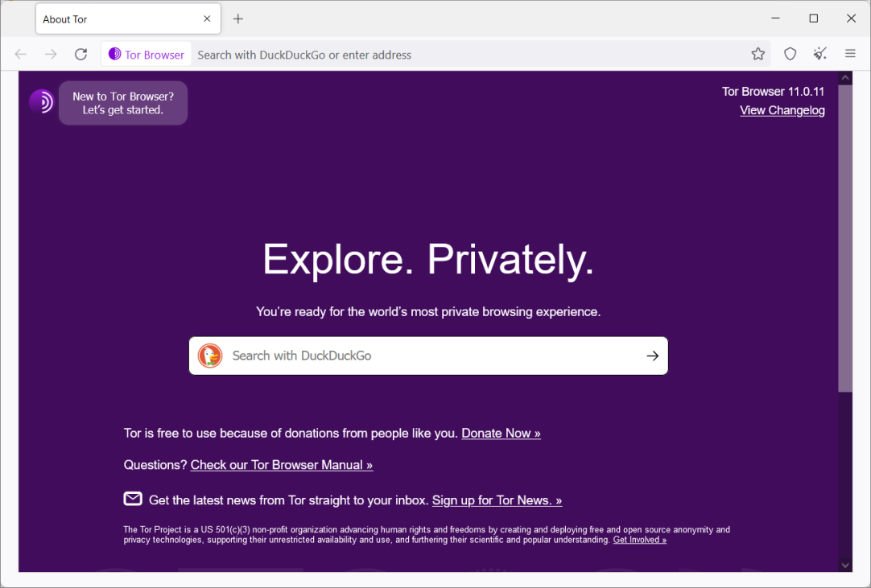The height and width of the screenshot is (588, 871).
Task: Click the Tor onion logo icon
Action: click(x=41, y=101)
